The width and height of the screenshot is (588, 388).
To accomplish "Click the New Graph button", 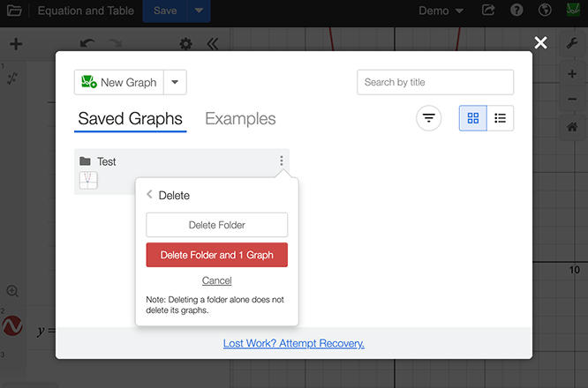I will (x=118, y=83).
